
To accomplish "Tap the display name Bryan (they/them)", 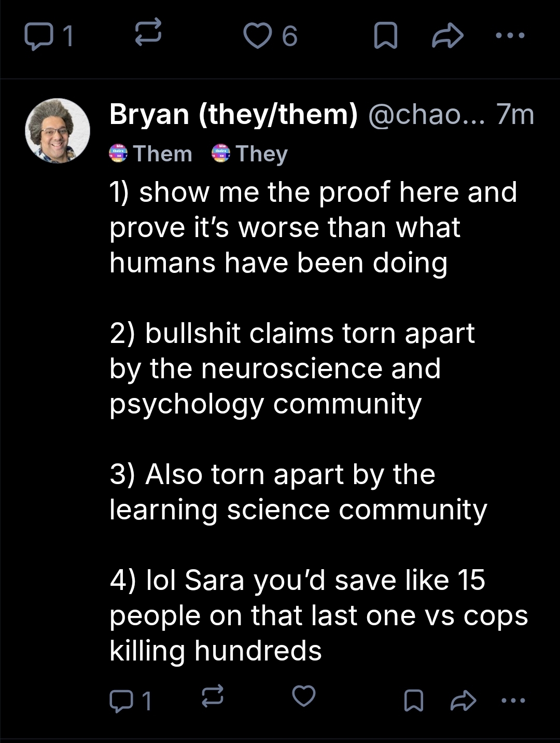I will click(233, 114).
